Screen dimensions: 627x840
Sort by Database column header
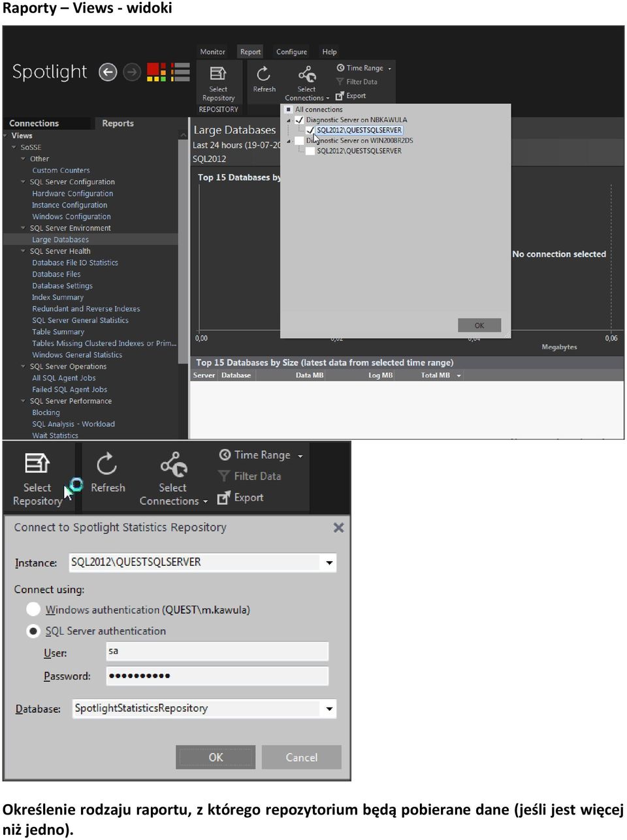[236, 375]
